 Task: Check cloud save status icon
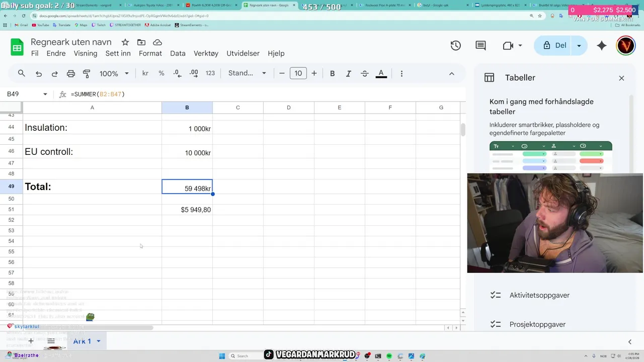[157, 42]
